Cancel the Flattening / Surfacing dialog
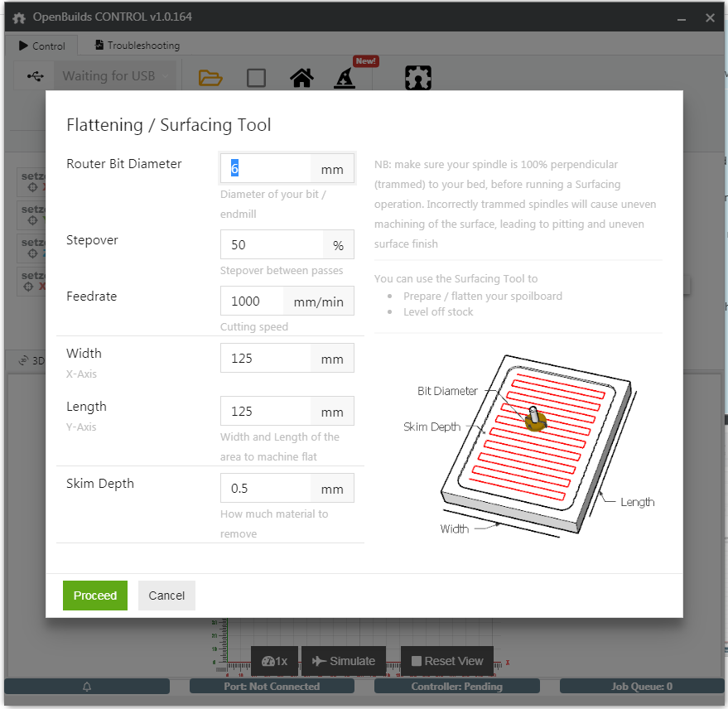 click(x=166, y=596)
